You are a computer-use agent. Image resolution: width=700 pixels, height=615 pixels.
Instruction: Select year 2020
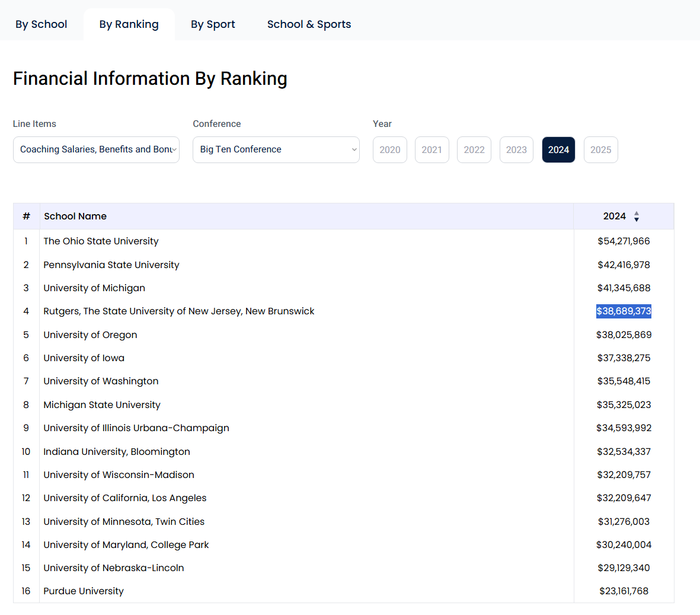click(x=390, y=149)
